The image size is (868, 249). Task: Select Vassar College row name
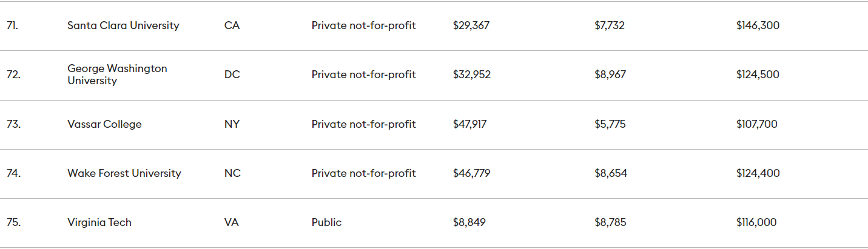[x=104, y=124]
